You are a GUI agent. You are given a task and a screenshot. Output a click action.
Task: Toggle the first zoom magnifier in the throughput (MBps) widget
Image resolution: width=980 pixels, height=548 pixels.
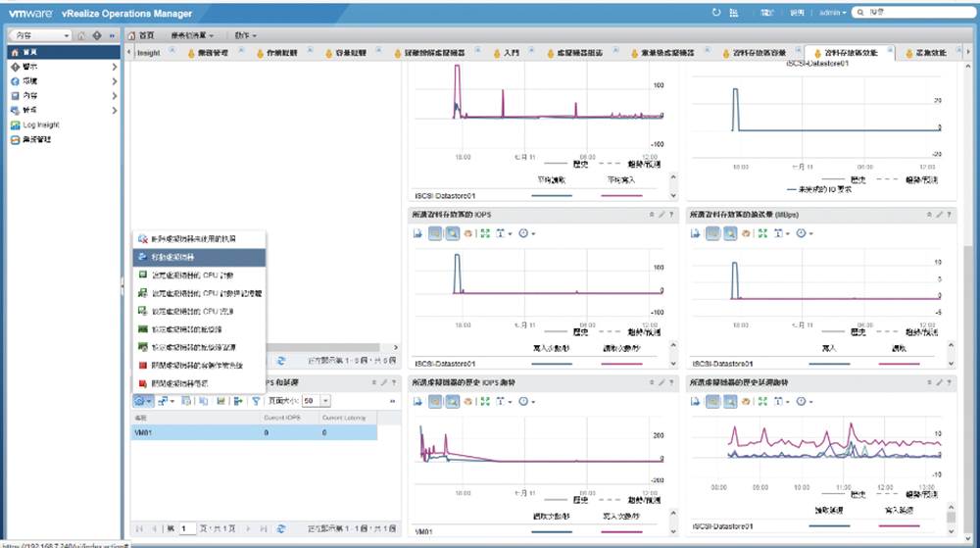[x=712, y=233]
